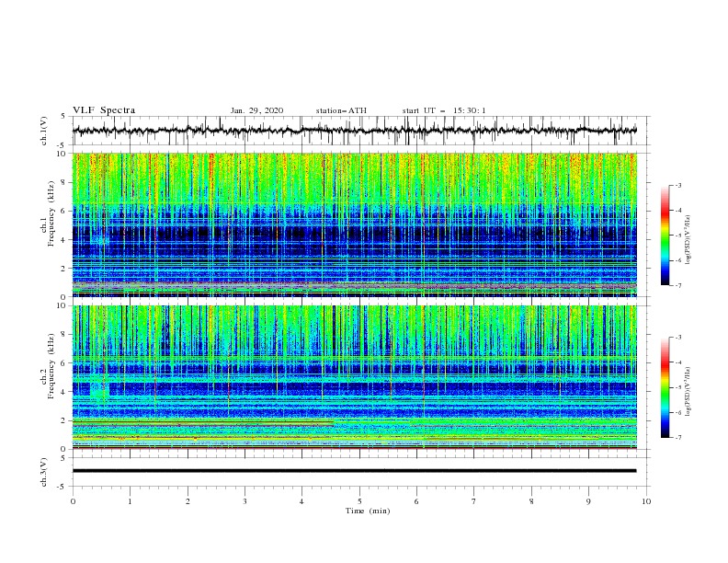Screen dimensions: 728x563
Task: Click the time axis tick label '5'
Action: (x=359, y=501)
